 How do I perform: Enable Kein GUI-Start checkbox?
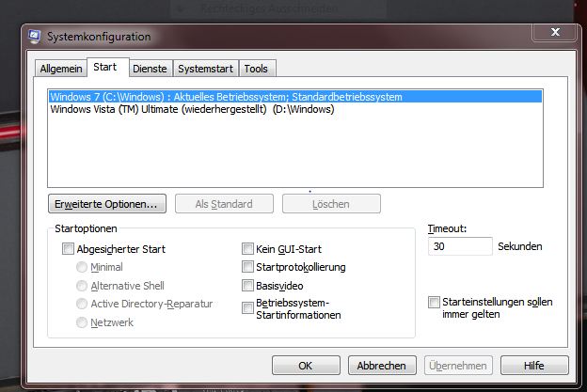(247, 249)
